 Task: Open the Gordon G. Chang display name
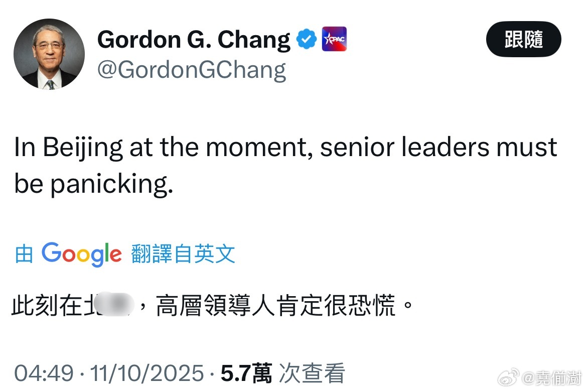click(x=194, y=39)
